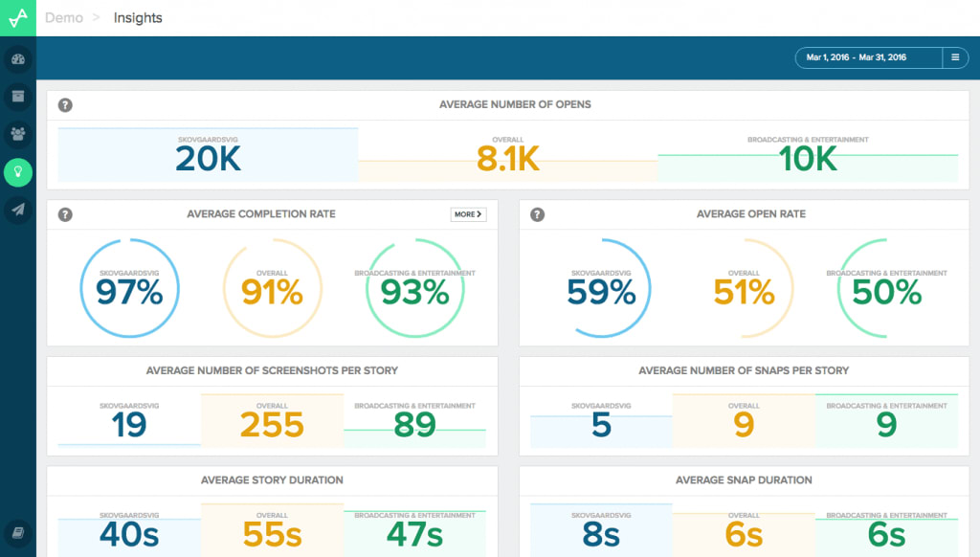980x557 pixels.
Task: Click the 19 screenshots per story value
Action: (x=129, y=425)
